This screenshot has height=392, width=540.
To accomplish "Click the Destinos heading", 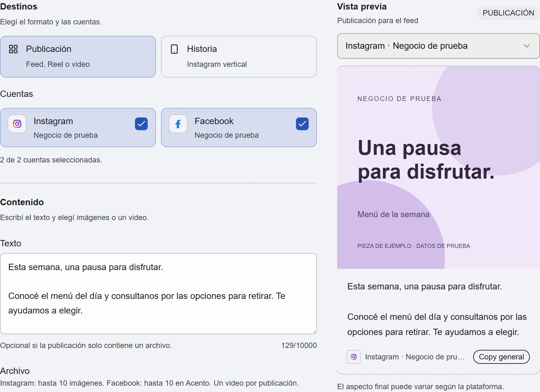I will tap(19, 7).
